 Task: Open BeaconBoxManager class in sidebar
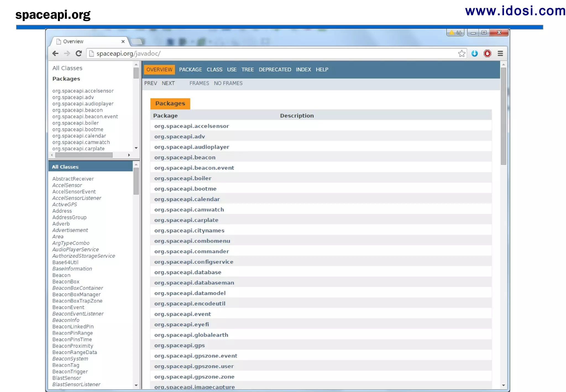(76, 294)
